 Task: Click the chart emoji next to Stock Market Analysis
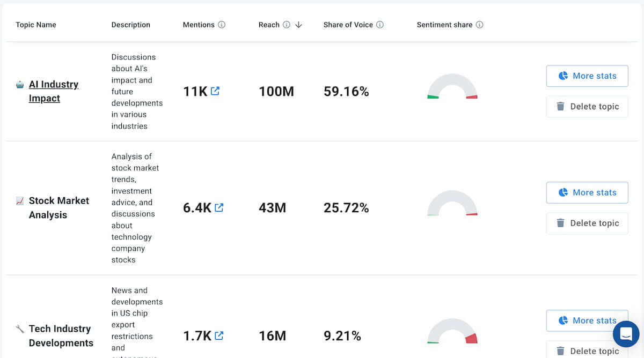(x=19, y=200)
